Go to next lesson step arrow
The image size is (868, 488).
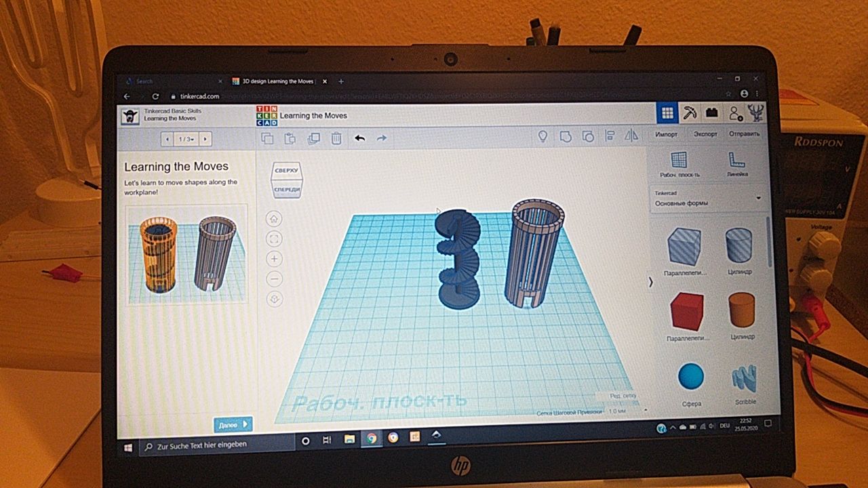(x=205, y=139)
